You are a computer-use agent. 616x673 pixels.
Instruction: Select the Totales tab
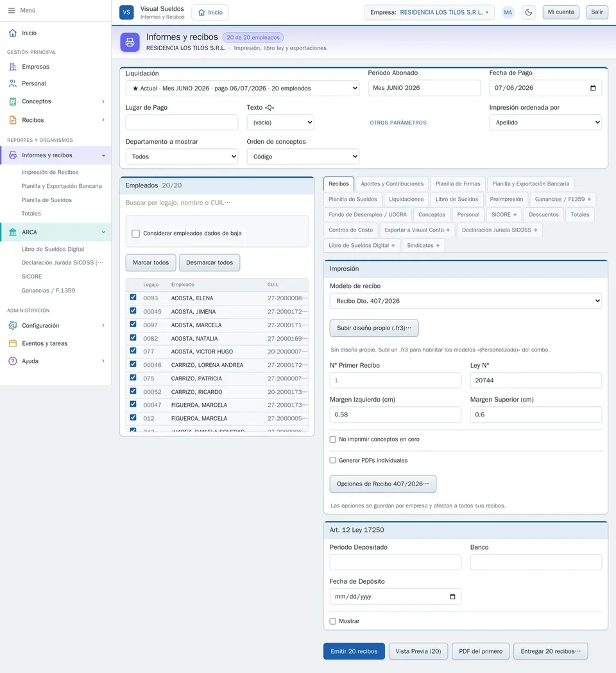580,215
